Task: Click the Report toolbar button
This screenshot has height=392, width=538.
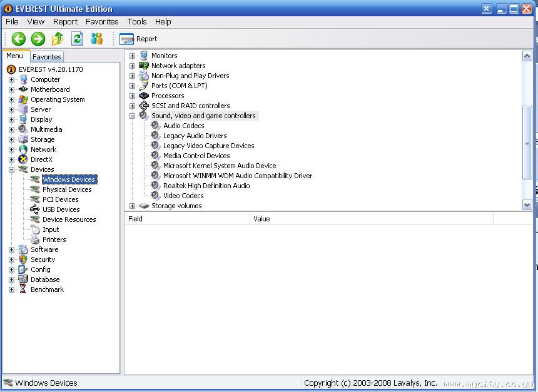Action: (138, 39)
